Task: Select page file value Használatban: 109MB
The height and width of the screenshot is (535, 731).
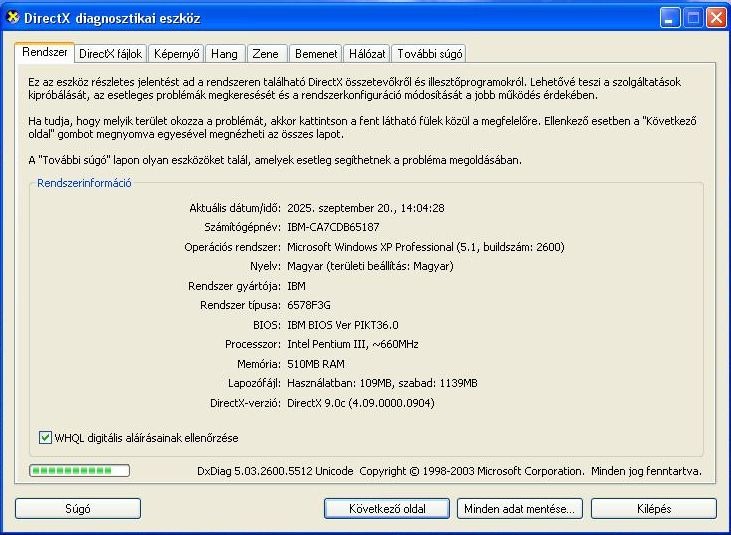Action: click(x=340, y=383)
